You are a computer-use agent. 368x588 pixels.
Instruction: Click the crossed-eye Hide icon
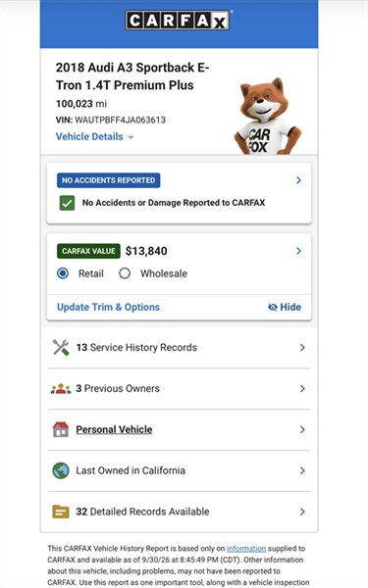(273, 307)
